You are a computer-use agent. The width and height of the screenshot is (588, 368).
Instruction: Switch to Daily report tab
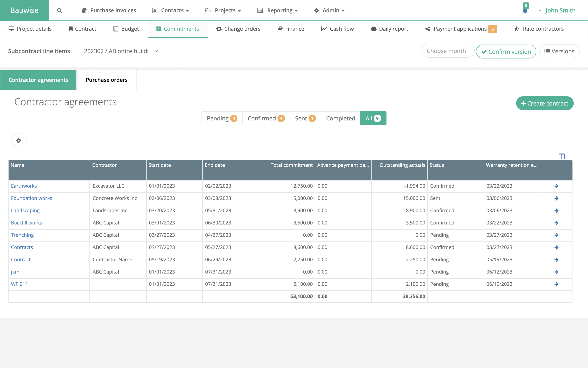(390, 29)
